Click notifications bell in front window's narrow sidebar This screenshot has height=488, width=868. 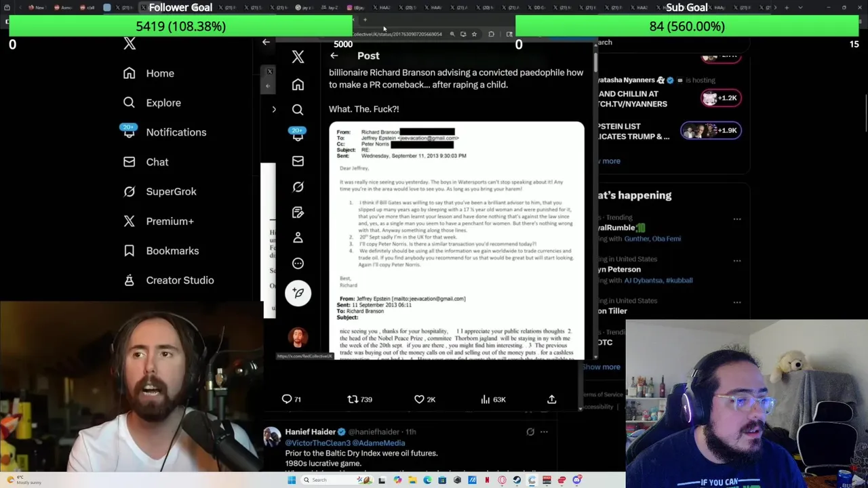coord(298,135)
